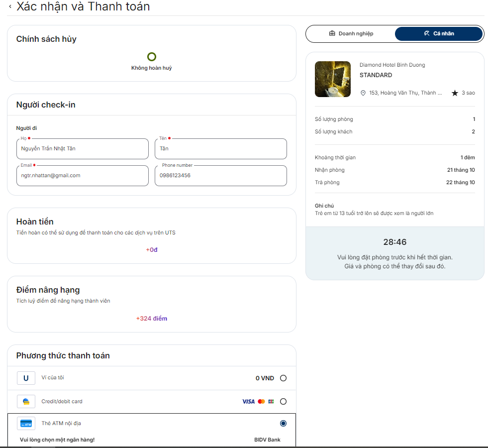The height and width of the screenshot is (448, 488).
Task: Click the wallet U icon
Action: (26, 378)
